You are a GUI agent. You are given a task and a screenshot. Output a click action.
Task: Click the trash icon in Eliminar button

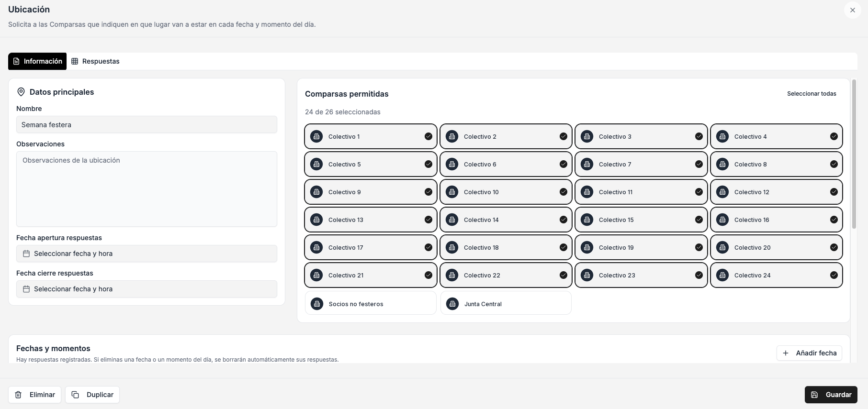[x=18, y=395]
